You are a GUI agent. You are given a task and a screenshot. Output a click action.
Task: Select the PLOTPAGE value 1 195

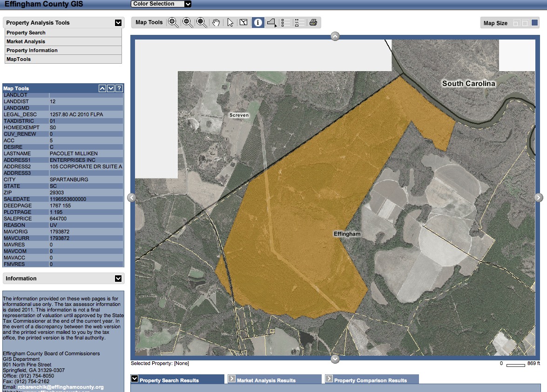(x=56, y=212)
